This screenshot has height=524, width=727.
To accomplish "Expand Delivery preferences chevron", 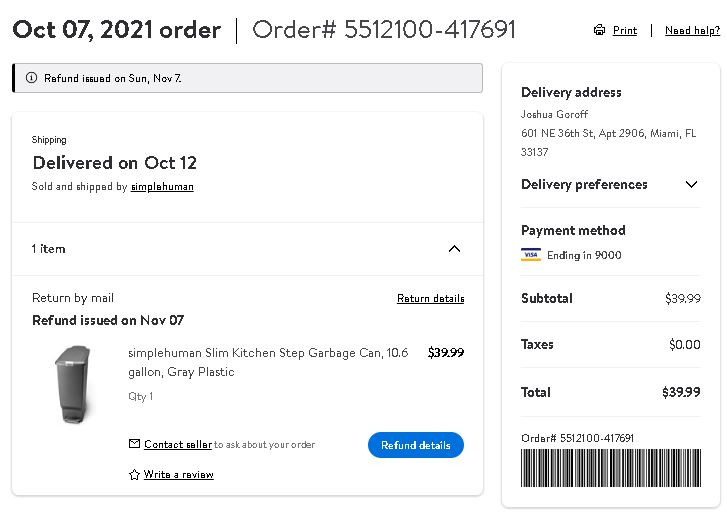I will tap(691, 184).
